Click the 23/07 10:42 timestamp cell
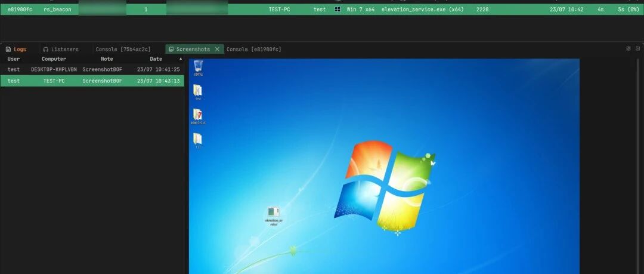This screenshot has height=274, width=644. pyautogui.click(x=566, y=9)
